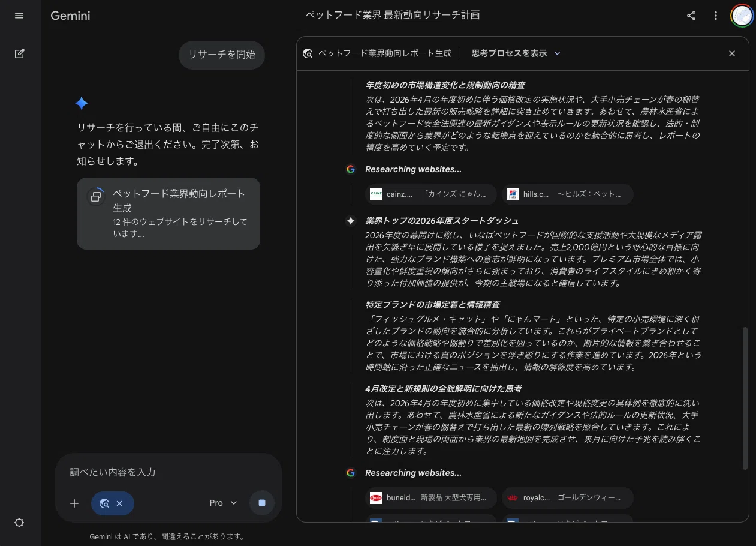
Task: Click the sparkle icon beside 業界トップの2026年度スタートダッシュ
Action: (x=351, y=221)
